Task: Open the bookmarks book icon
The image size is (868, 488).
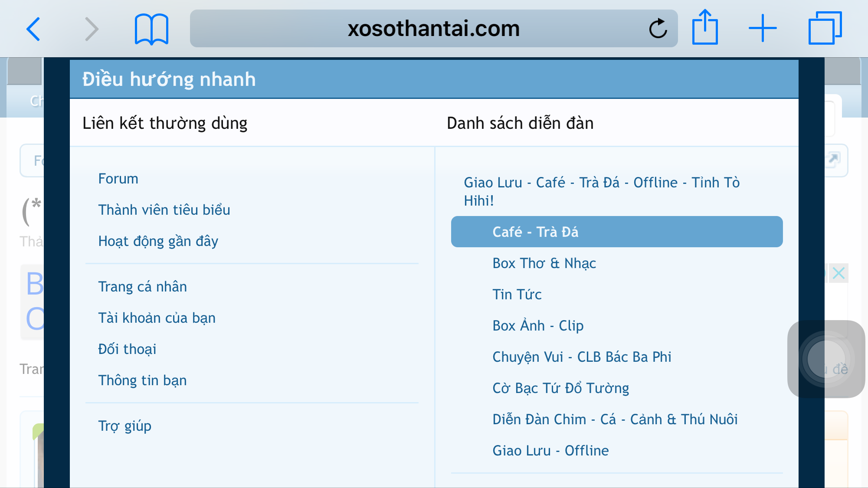Action: coord(151,29)
